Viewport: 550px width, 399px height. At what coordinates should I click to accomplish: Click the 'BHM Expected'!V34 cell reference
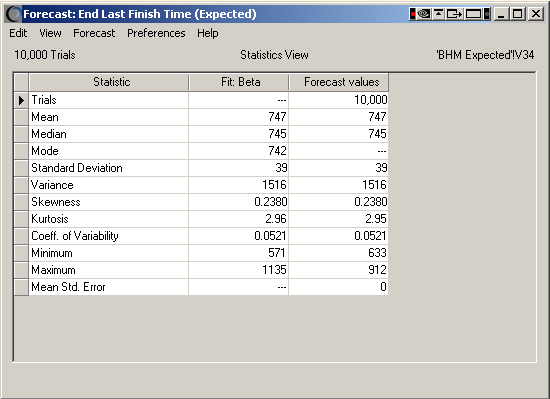point(485,55)
